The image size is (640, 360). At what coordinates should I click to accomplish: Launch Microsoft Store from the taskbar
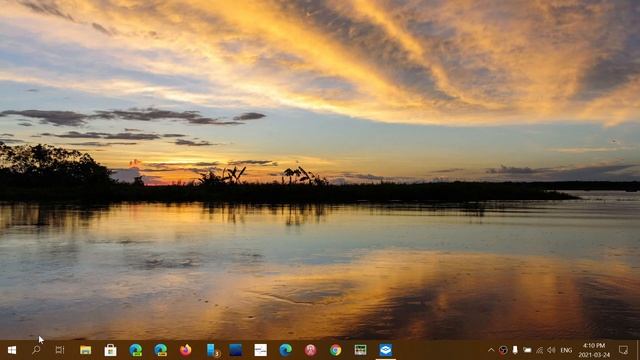110,350
